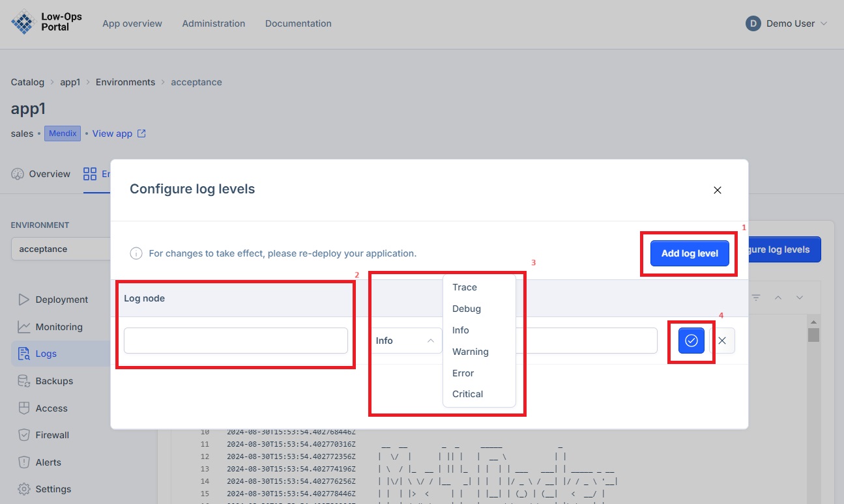Click the up chevron in log toolbar
The height and width of the screenshot is (504, 844).
tap(778, 298)
